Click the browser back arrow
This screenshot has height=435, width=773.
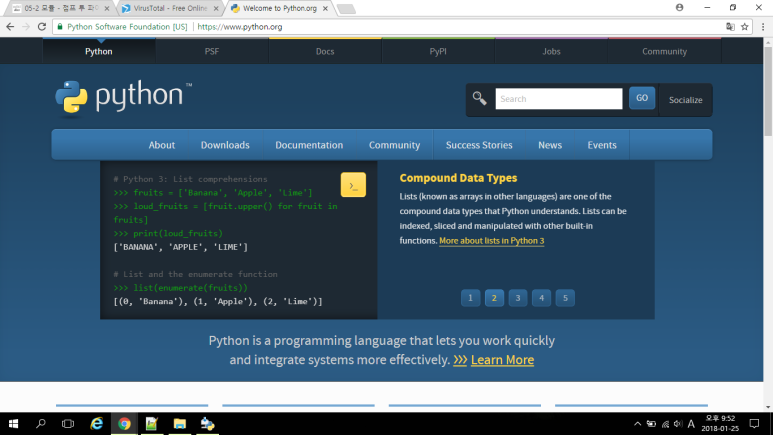point(10,27)
